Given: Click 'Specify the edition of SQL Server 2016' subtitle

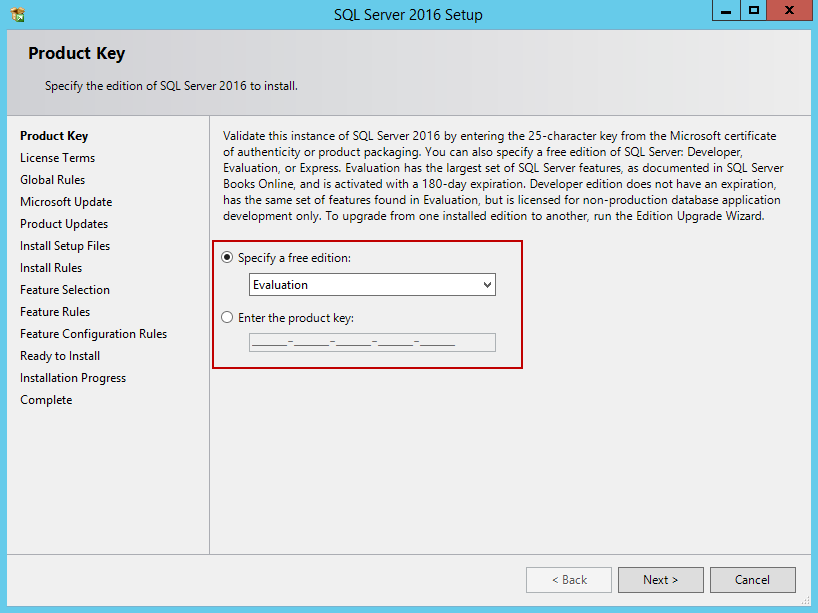Looking at the screenshot, I should pos(171,86).
